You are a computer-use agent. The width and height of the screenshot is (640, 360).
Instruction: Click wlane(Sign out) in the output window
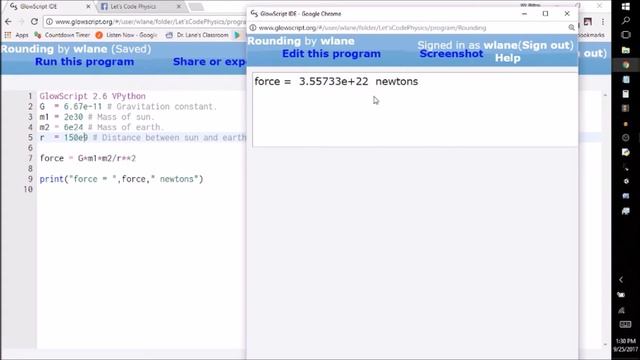pos(529,45)
